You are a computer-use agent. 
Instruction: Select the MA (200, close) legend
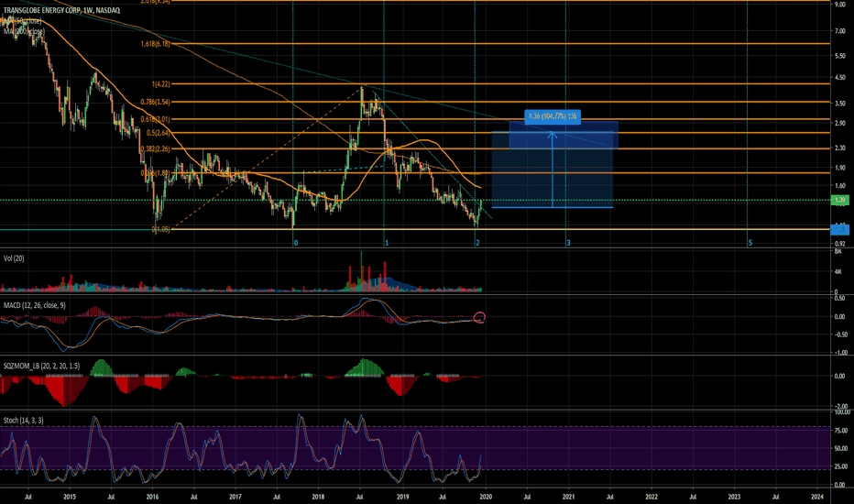24,31
